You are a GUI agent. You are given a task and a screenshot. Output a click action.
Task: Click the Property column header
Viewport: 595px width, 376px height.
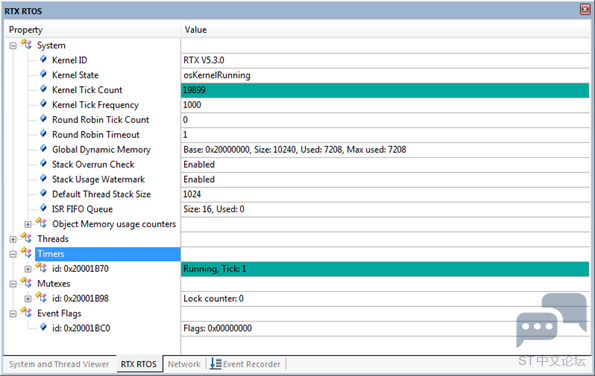(x=93, y=30)
